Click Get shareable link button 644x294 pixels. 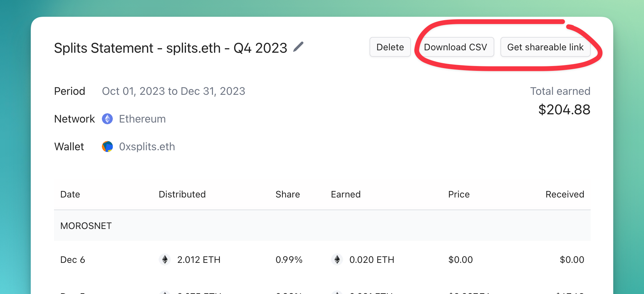click(545, 47)
